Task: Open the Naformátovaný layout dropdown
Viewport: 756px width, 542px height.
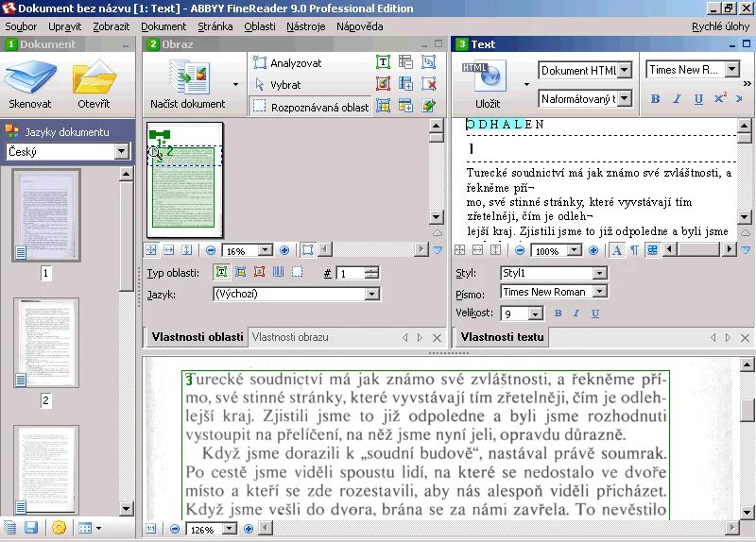Action: pyautogui.click(x=625, y=99)
